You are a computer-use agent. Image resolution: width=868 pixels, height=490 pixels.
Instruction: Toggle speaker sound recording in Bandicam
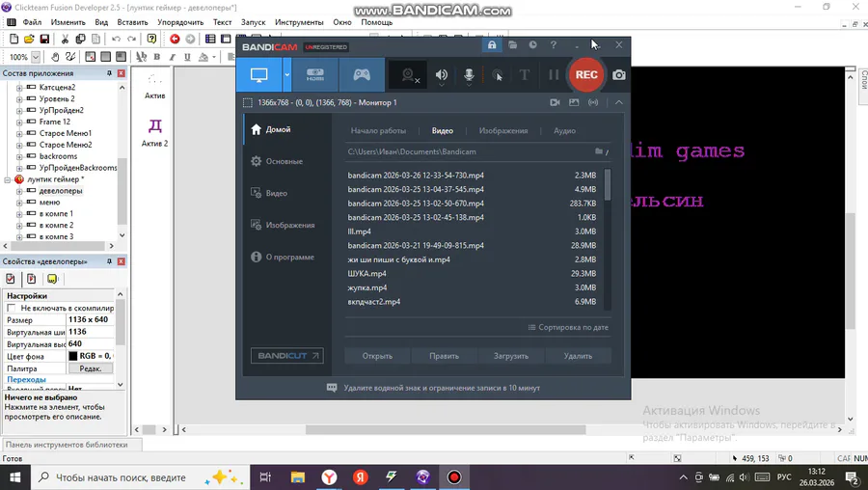click(441, 75)
